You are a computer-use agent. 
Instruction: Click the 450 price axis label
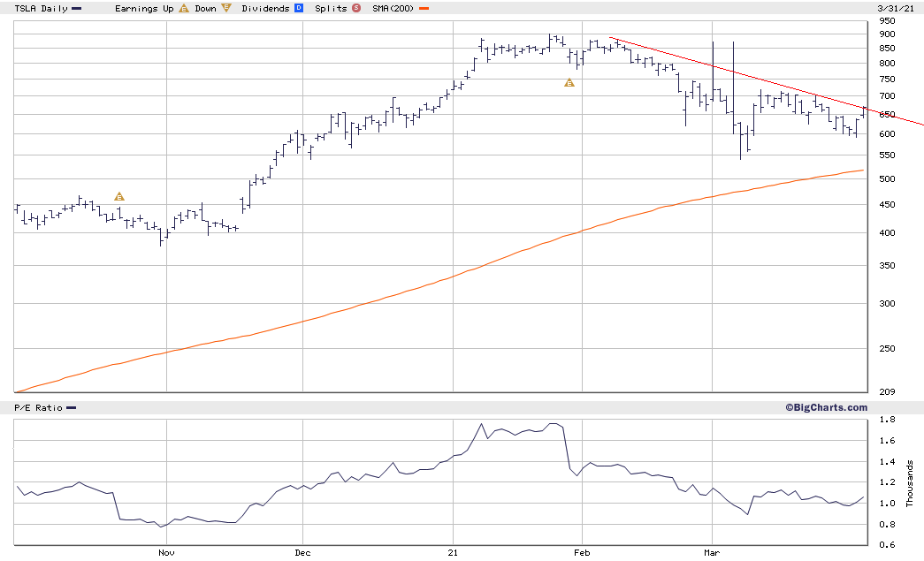pos(887,204)
